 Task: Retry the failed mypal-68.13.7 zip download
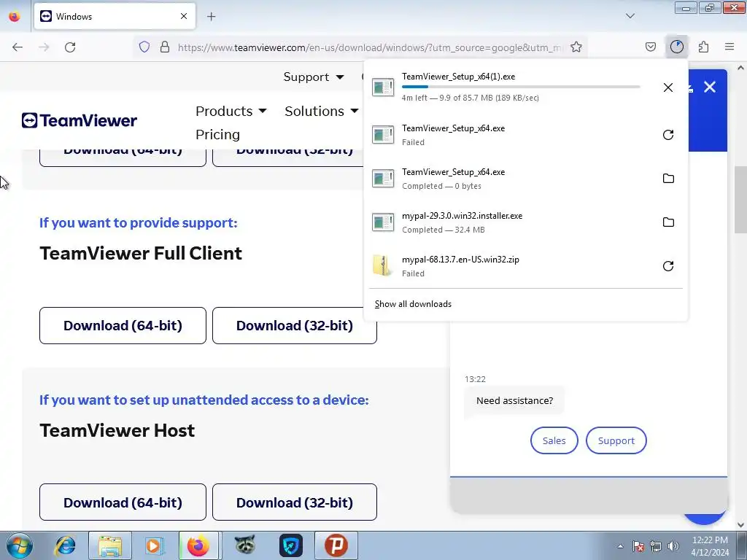(x=668, y=266)
